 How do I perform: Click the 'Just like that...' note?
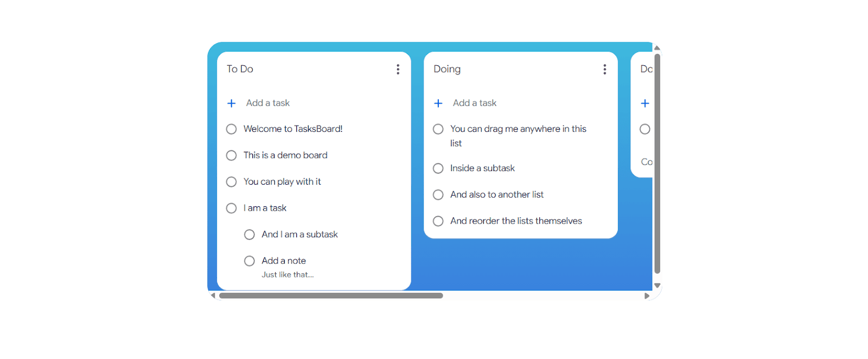[x=288, y=275]
